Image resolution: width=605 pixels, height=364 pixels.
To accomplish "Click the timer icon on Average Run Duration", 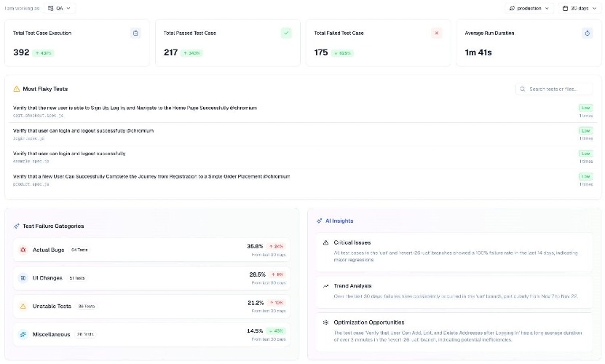I will click(x=587, y=33).
